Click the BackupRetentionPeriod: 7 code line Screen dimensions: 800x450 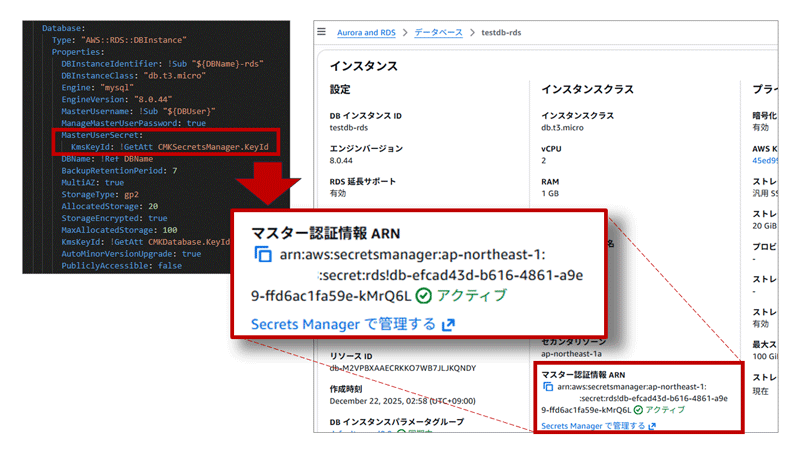coord(119,170)
